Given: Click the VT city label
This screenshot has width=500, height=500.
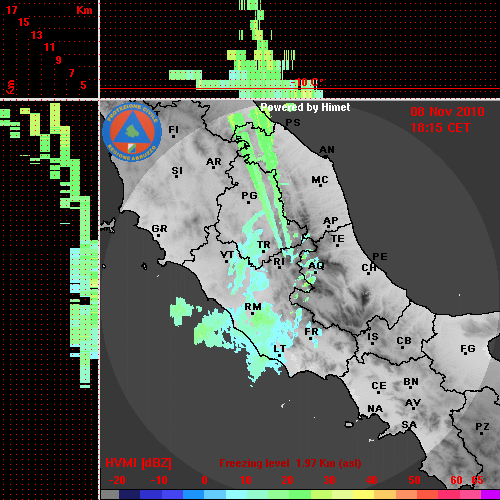Looking at the screenshot, I should click(x=227, y=255).
